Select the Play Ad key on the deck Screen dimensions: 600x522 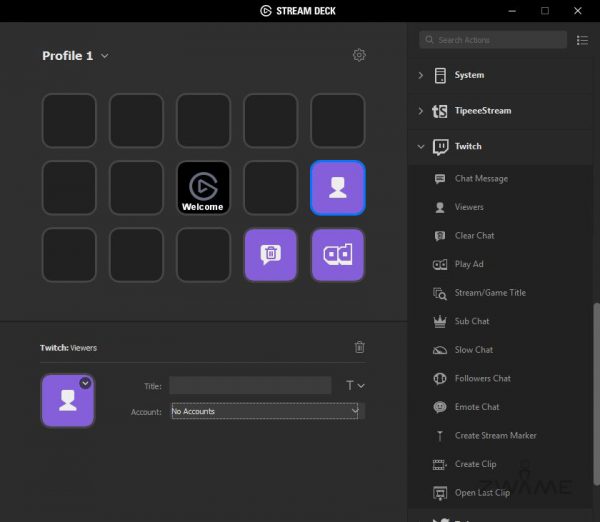(338, 255)
